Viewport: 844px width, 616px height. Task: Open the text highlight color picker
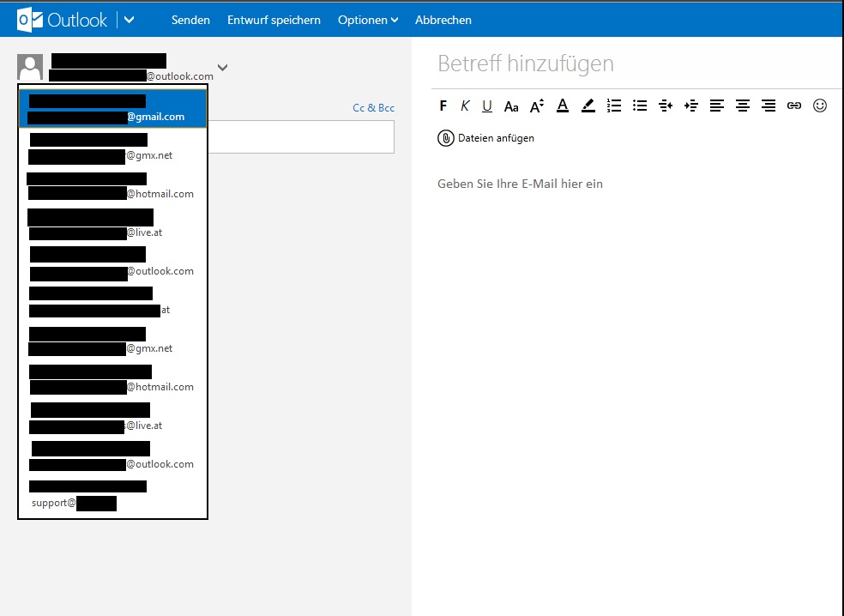click(588, 106)
